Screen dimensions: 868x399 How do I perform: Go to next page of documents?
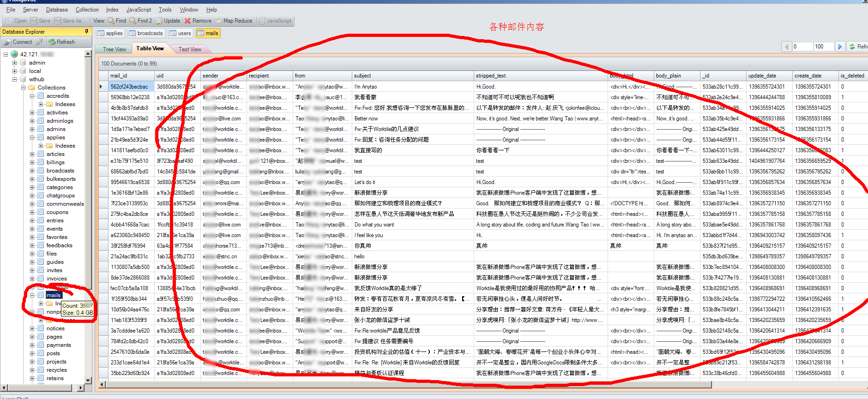click(840, 47)
